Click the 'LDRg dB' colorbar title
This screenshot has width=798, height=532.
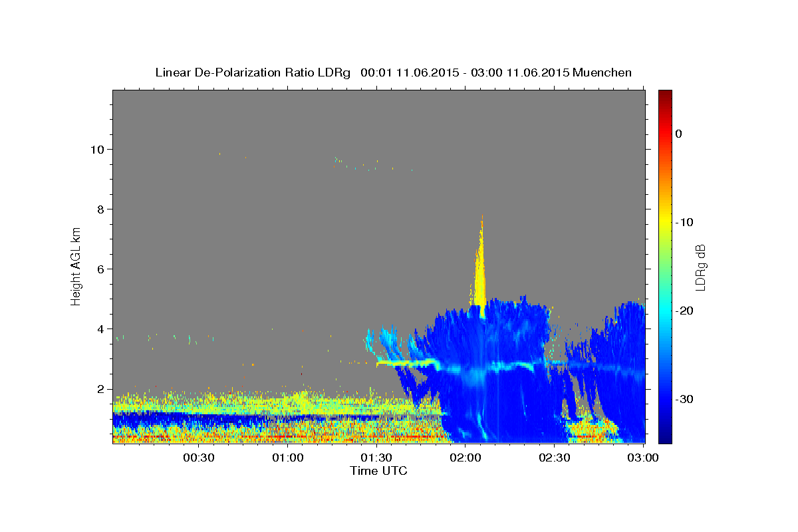(x=700, y=267)
